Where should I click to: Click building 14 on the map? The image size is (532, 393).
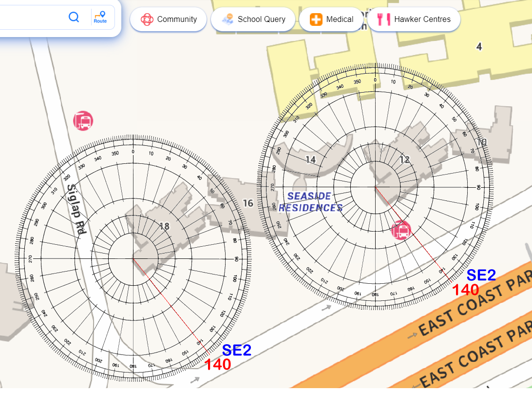[311, 159]
